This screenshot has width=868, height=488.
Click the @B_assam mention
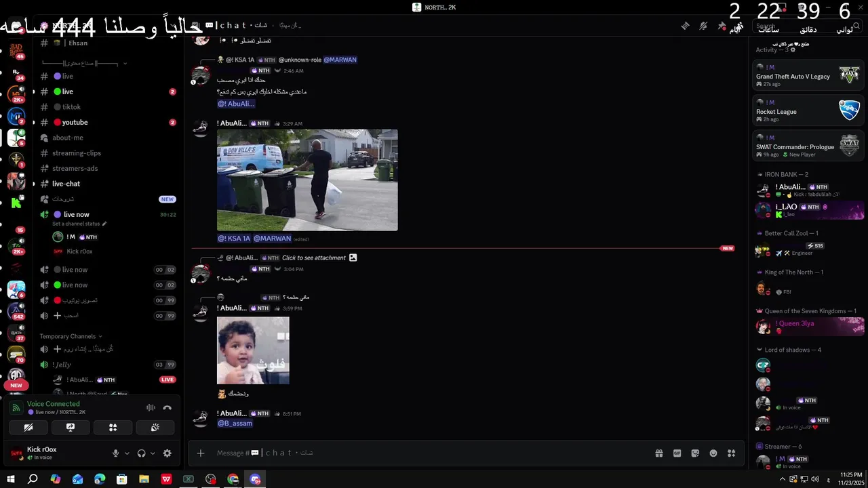(235, 423)
